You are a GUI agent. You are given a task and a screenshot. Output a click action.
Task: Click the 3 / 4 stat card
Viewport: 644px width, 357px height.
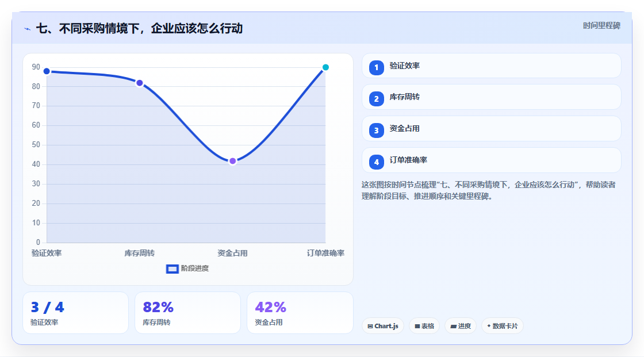click(75, 313)
